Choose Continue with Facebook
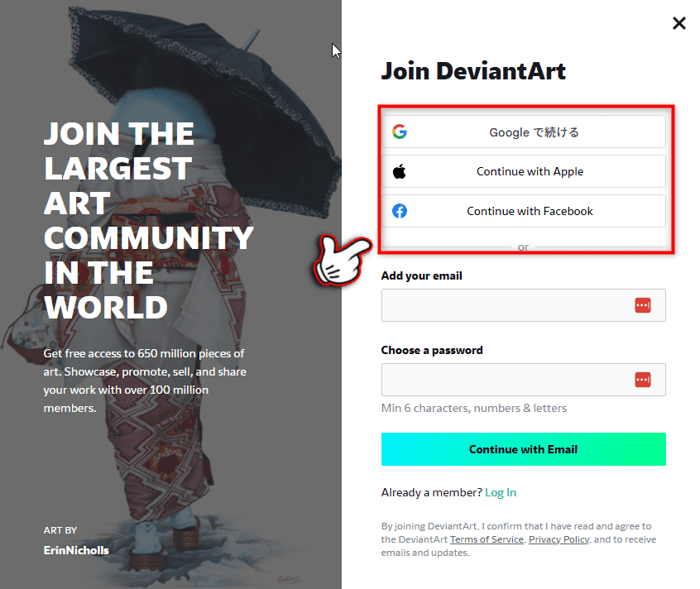The height and width of the screenshot is (589, 700). click(523, 211)
